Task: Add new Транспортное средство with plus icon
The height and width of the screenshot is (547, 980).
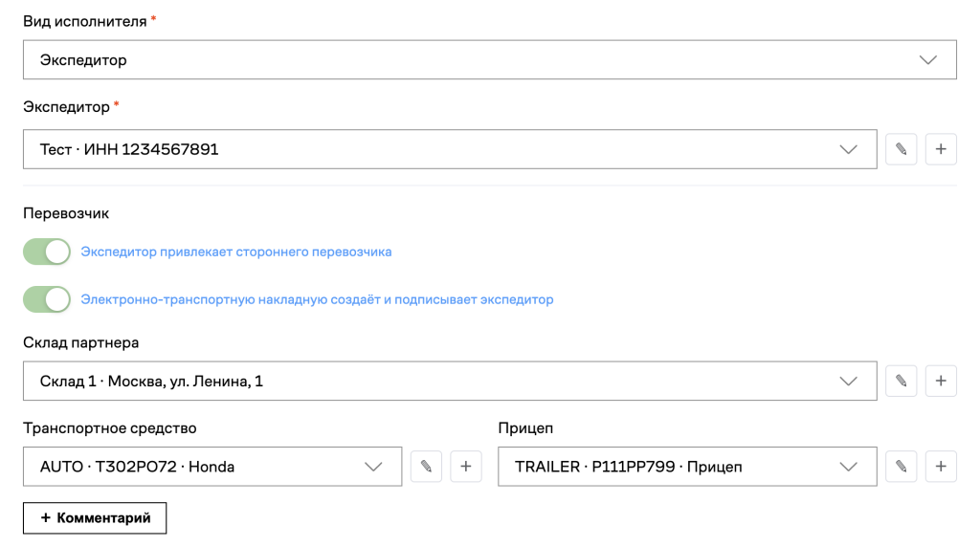Action: pyautogui.click(x=466, y=467)
